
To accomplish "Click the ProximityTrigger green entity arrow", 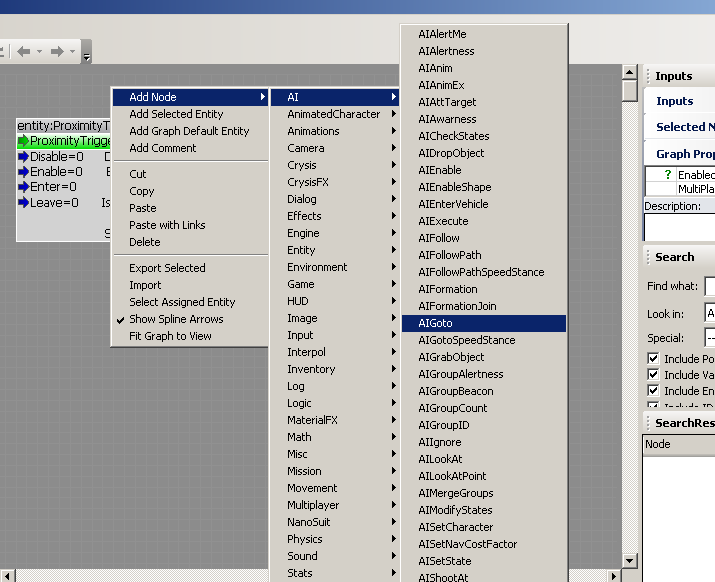I will (x=23, y=141).
